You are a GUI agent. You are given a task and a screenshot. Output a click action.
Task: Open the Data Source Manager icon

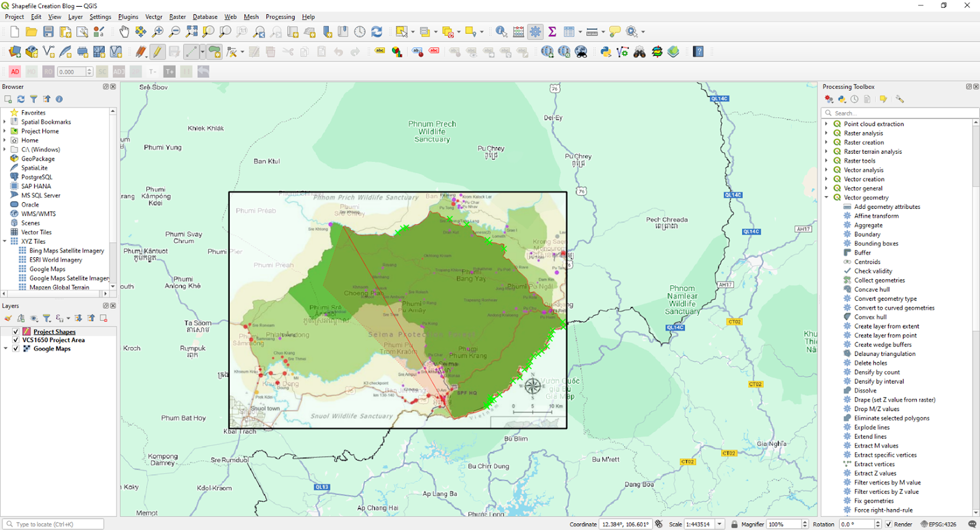pos(15,52)
